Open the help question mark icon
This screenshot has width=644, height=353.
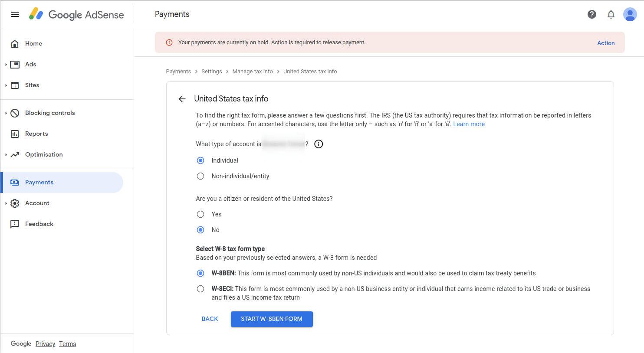(x=592, y=14)
